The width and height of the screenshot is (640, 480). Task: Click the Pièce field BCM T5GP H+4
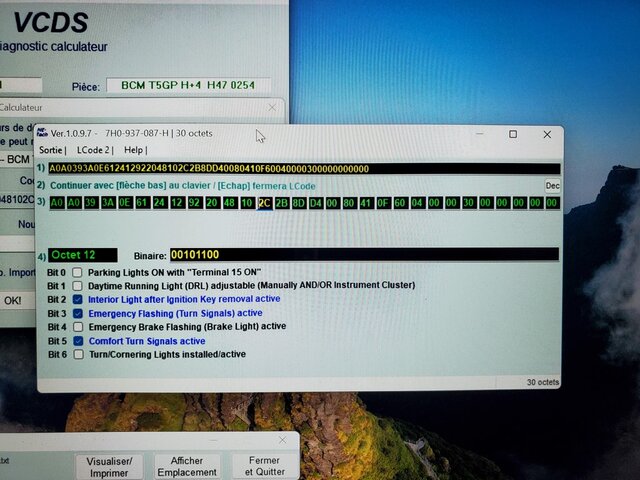[x=189, y=85]
